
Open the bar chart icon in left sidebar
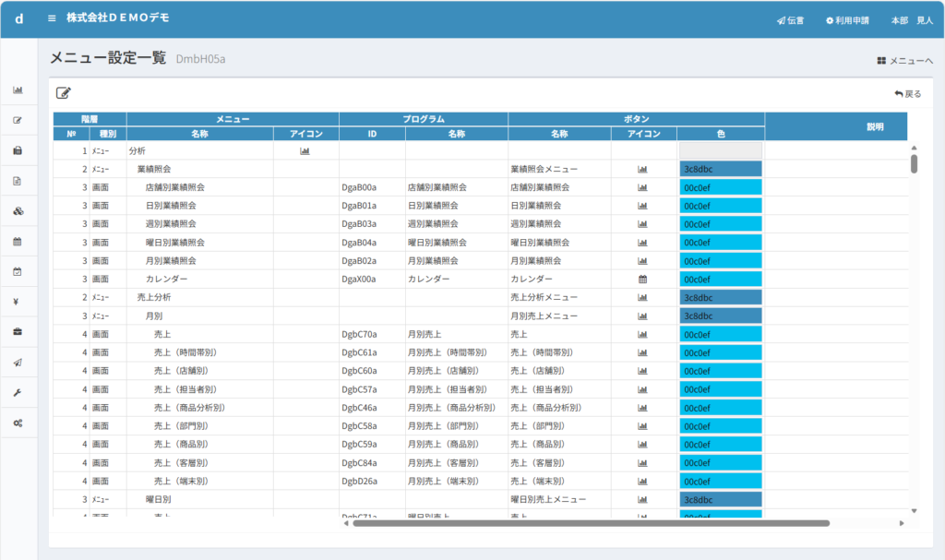point(18,90)
